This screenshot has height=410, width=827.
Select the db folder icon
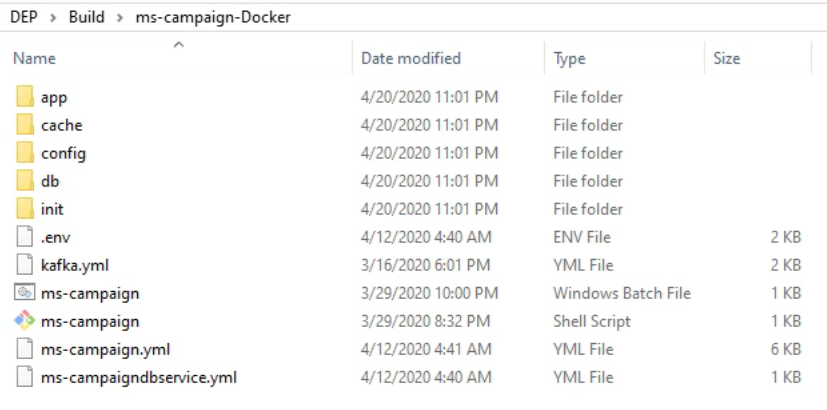click(x=25, y=181)
